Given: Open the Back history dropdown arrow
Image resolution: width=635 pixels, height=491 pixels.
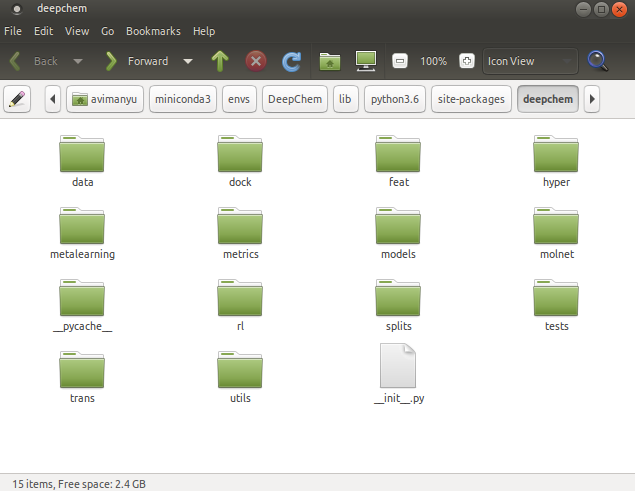Looking at the screenshot, I should click(x=78, y=61).
